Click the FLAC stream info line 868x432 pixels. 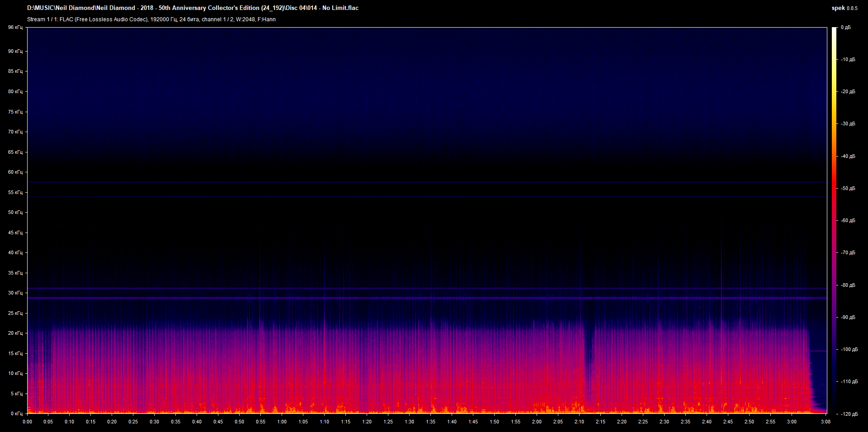(151, 19)
